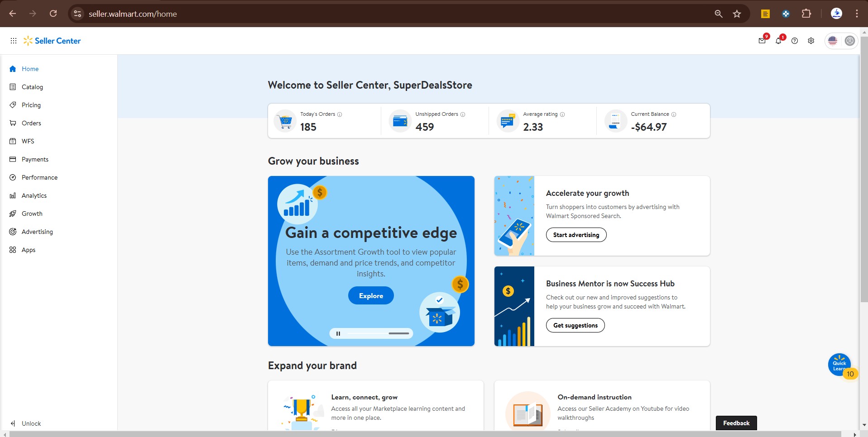
Task: Open the Chrome three-dot menu
Action: tap(857, 14)
